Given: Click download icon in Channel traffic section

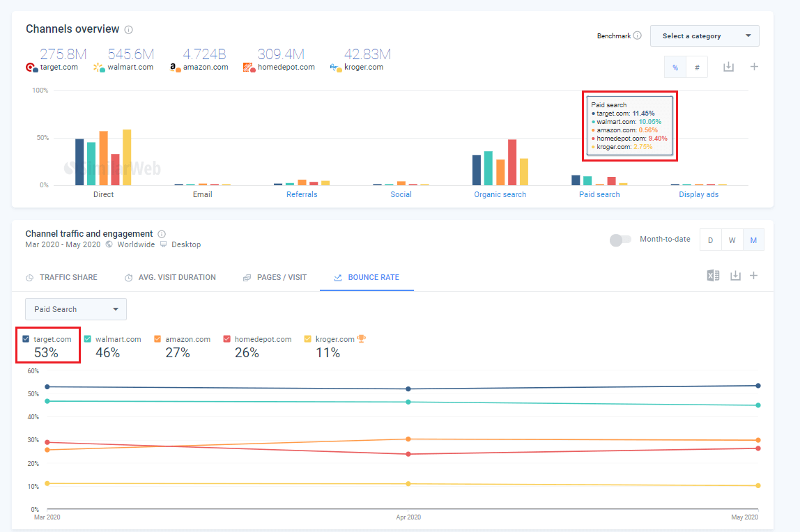Looking at the screenshot, I should click(735, 276).
